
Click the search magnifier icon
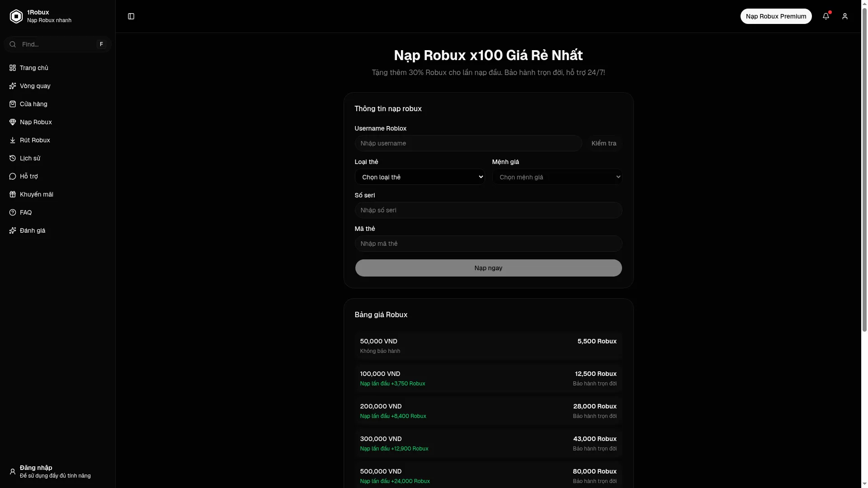pos(13,44)
